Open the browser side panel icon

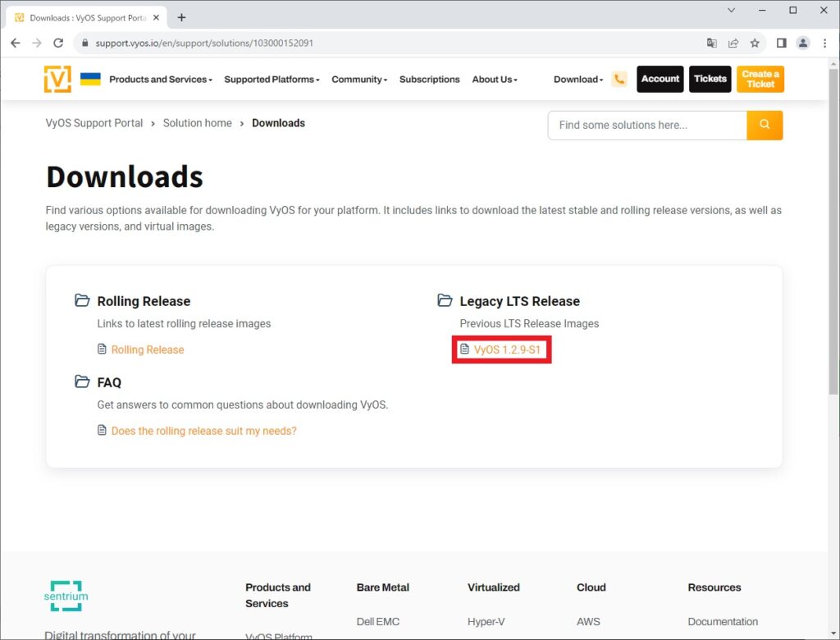pyautogui.click(x=782, y=43)
